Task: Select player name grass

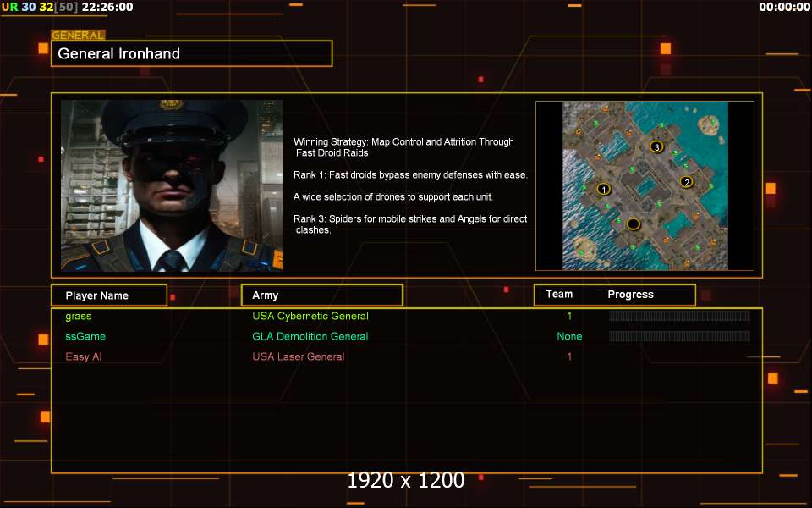Action: click(78, 316)
